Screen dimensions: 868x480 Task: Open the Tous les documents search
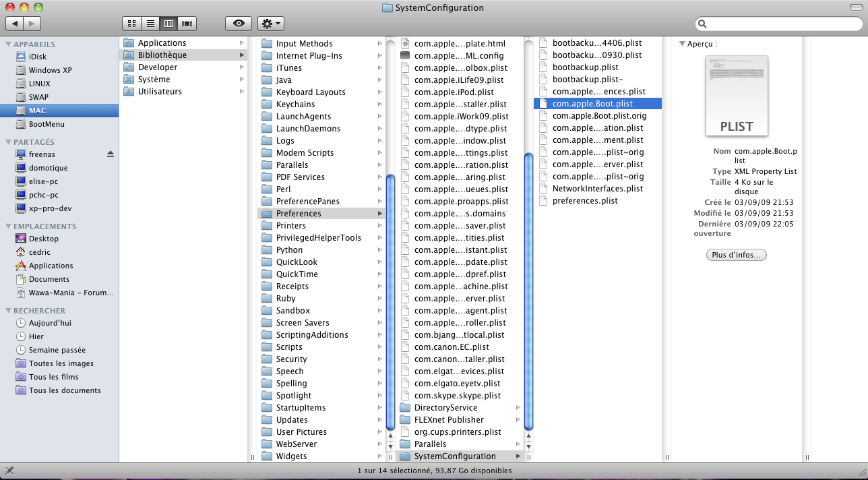click(x=65, y=390)
